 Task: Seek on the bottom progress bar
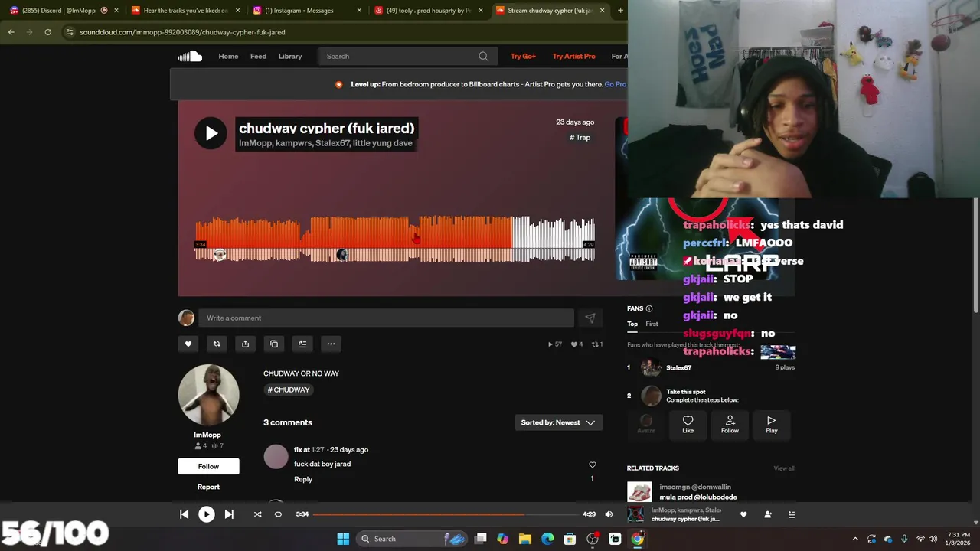click(x=446, y=514)
